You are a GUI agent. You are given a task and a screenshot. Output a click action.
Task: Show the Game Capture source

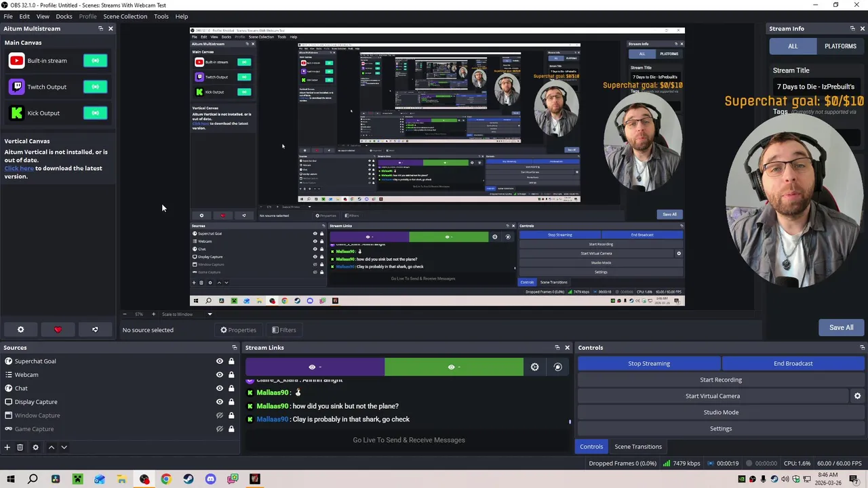coord(219,429)
